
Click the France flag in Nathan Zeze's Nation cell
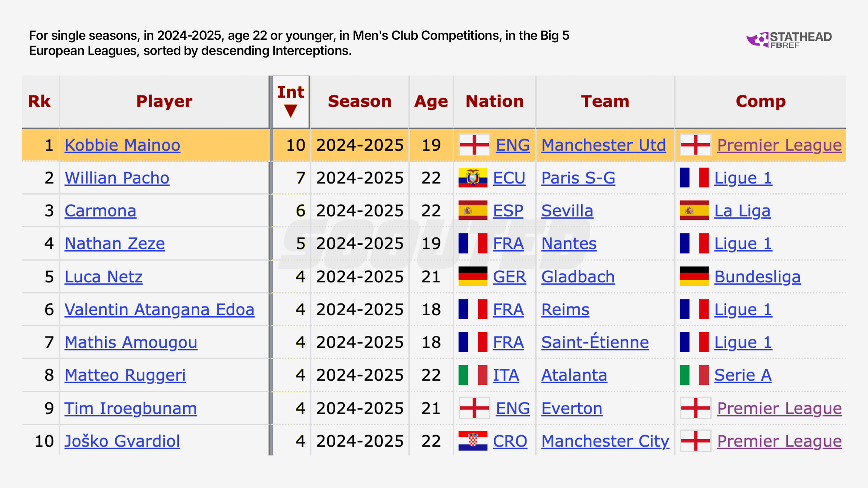pos(473,244)
